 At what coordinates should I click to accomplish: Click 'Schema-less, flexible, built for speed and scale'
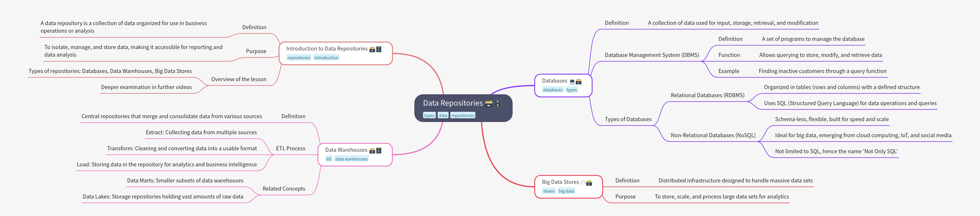832,119
